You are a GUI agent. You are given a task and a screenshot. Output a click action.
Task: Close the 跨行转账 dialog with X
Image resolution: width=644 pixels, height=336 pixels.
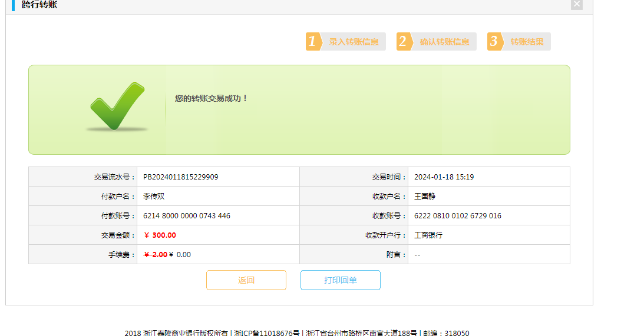tap(576, 4)
